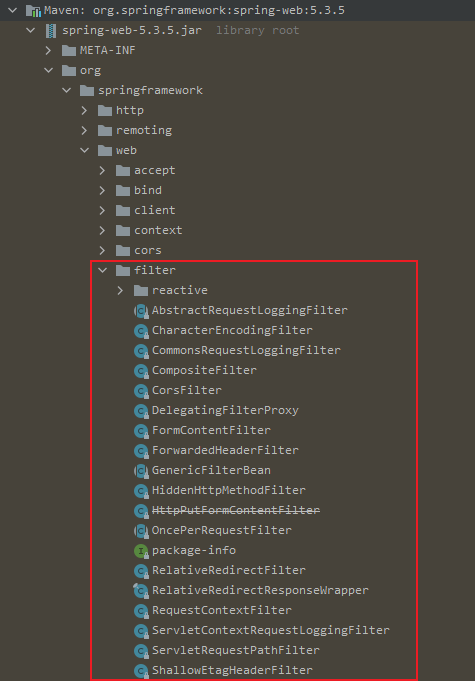Click the Maven library icon at top

[x=33, y=10]
